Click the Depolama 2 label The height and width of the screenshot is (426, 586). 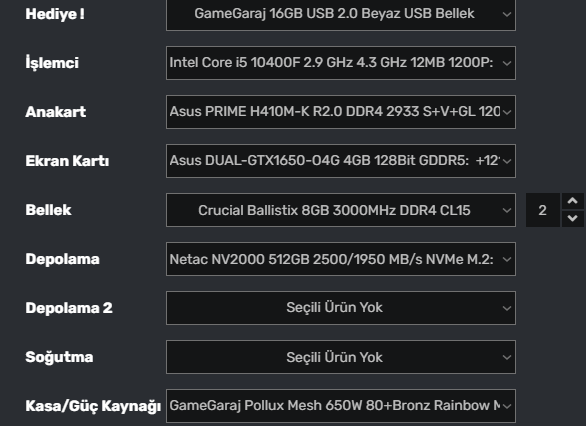tap(69, 308)
